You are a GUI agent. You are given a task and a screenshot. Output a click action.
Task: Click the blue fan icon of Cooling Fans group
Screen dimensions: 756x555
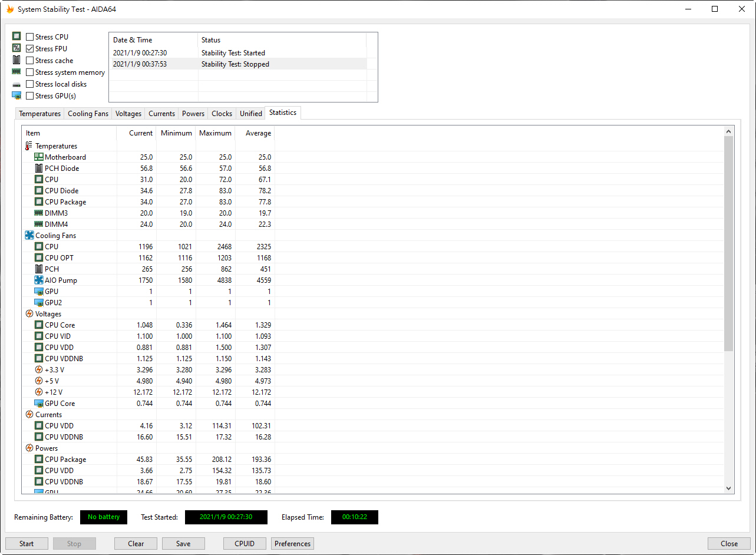pos(29,235)
